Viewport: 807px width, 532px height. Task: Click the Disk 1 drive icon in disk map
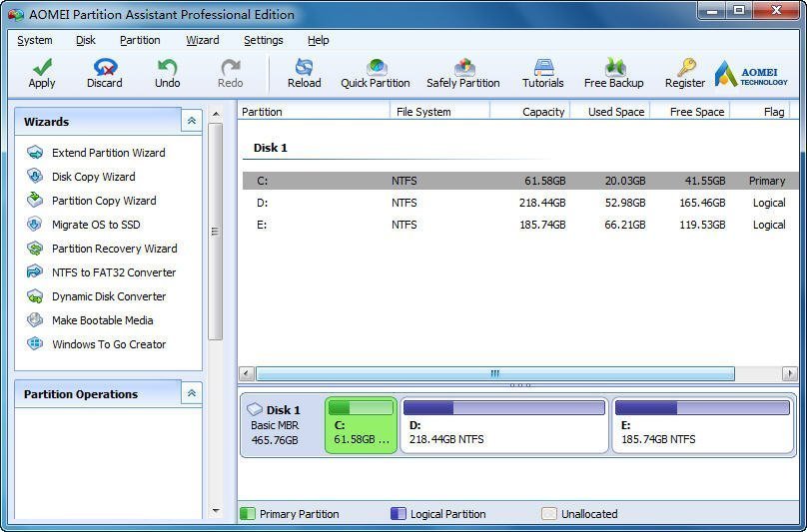click(x=255, y=409)
